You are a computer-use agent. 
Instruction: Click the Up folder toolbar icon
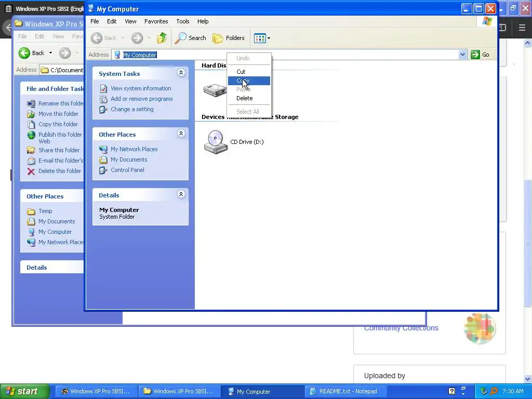point(162,38)
